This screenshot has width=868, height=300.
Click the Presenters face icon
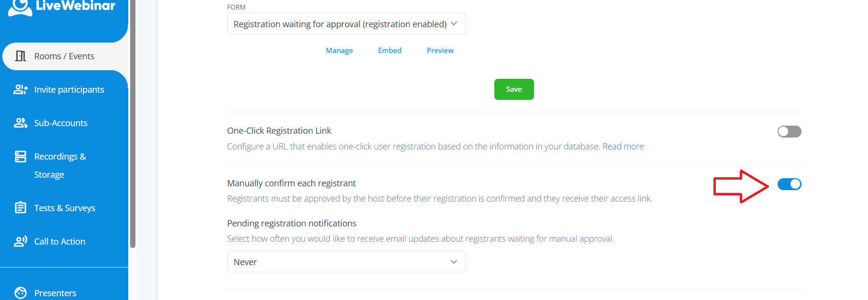click(x=21, y=292)
